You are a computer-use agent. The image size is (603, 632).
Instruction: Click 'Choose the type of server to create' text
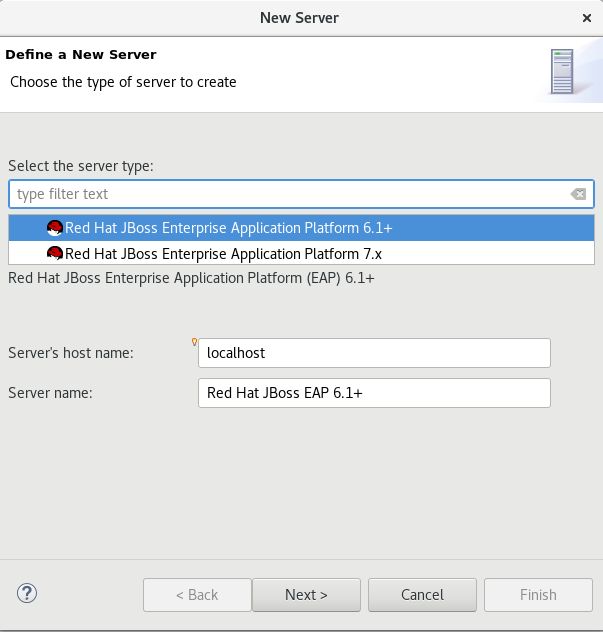point(123,82)
